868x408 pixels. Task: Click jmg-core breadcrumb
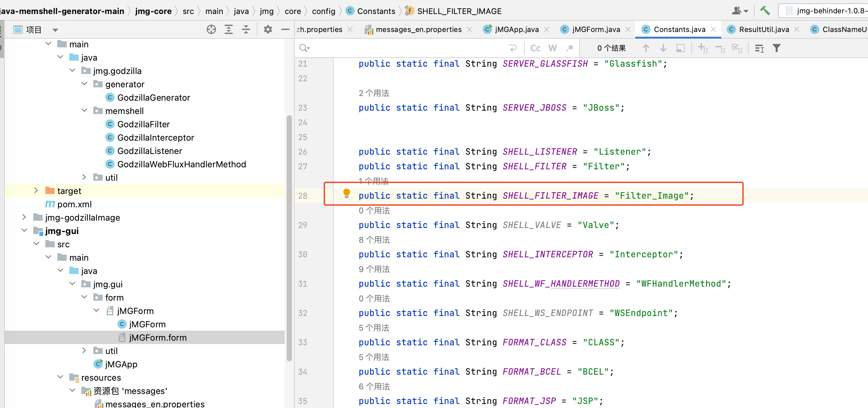pyautogui.click(x=153, y=11)
